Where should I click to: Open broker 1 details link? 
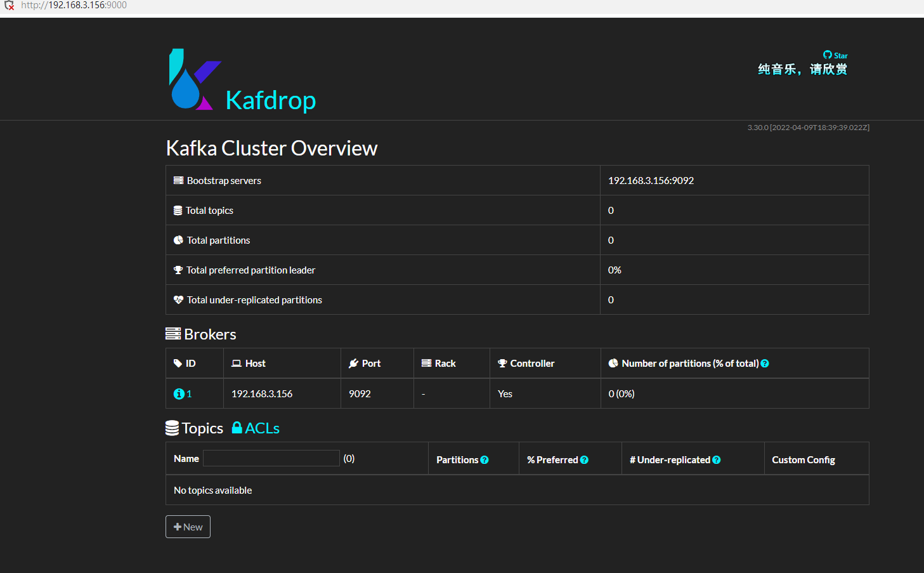click(189, 394)
